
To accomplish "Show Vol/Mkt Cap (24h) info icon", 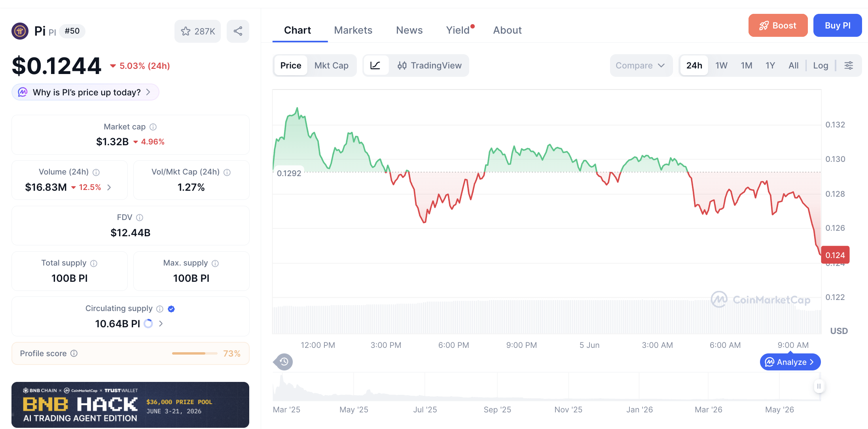I will pos(227,172).
